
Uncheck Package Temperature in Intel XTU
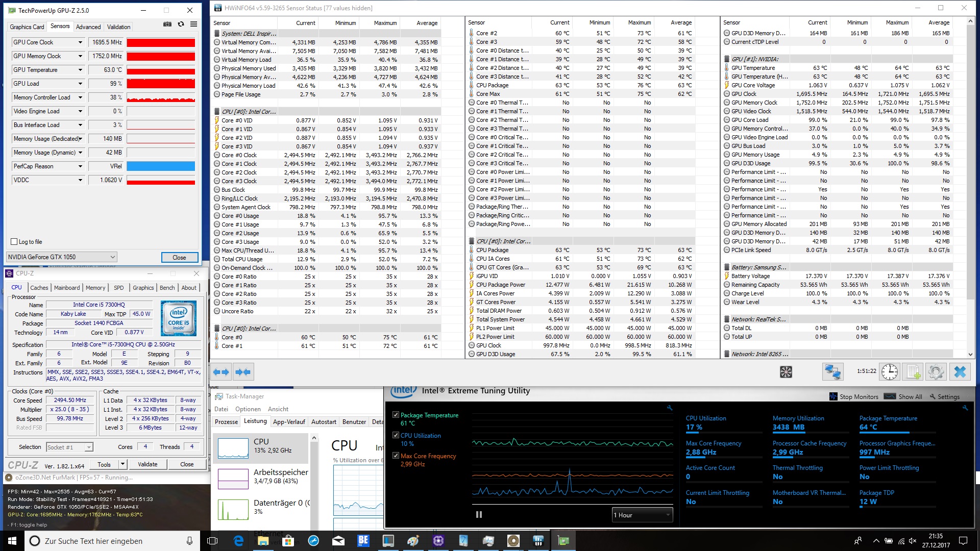pos(396,415)
